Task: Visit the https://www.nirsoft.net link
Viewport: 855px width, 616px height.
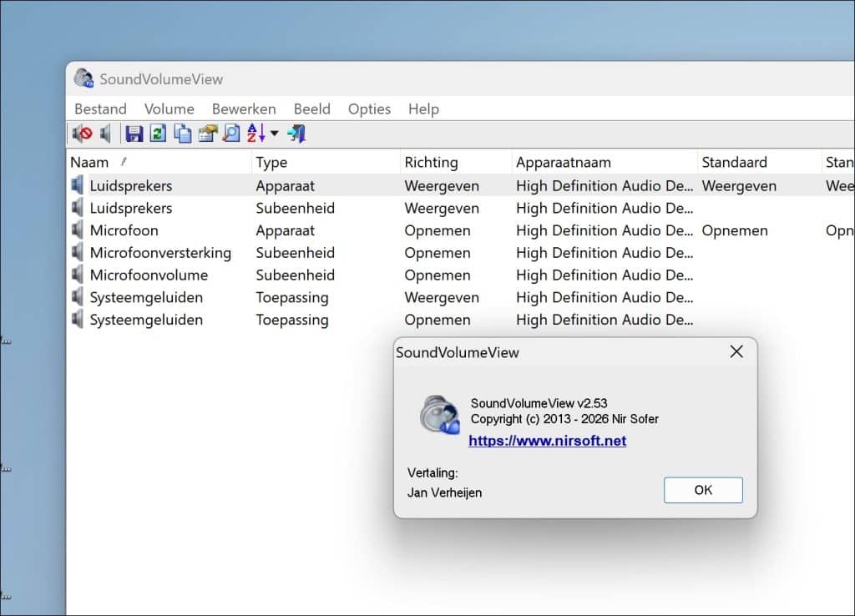Action: click(548, 441)
